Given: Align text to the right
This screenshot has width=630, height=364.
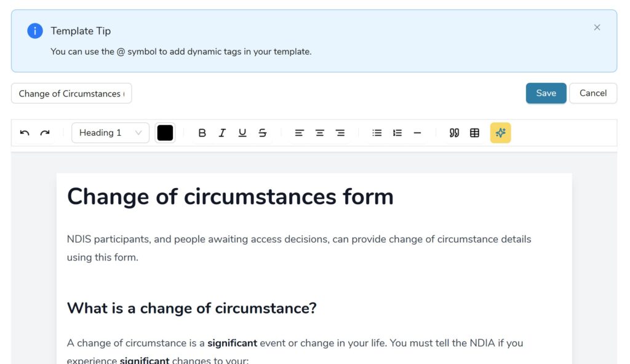Looking at the screenshot, I should point(340,133).
